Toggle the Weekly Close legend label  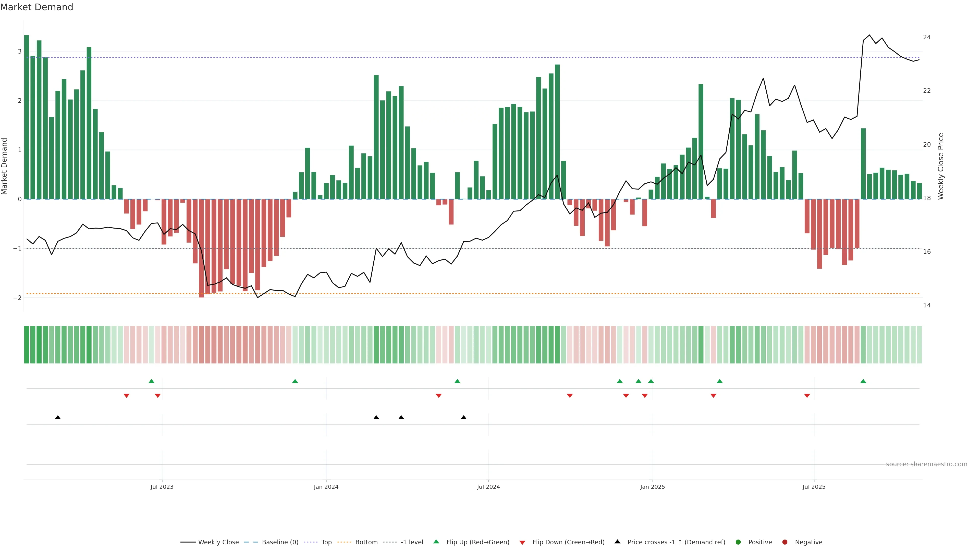pos(218,542)
